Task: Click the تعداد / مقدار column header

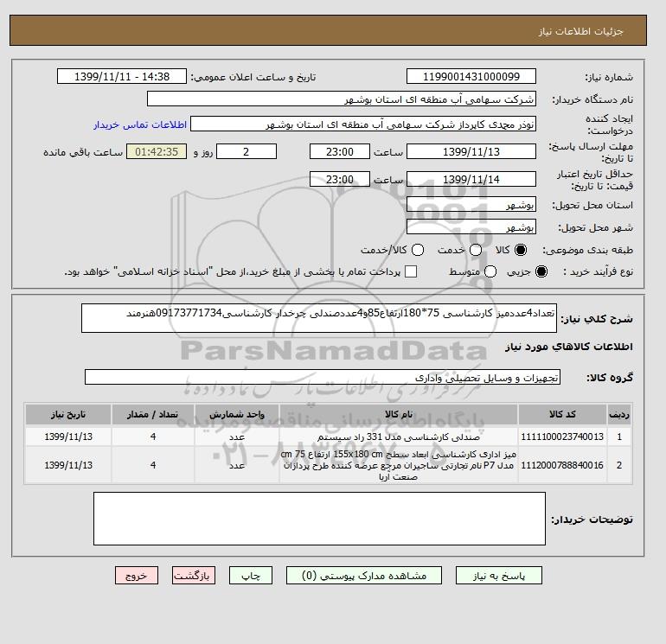Action: coord(153,414)
